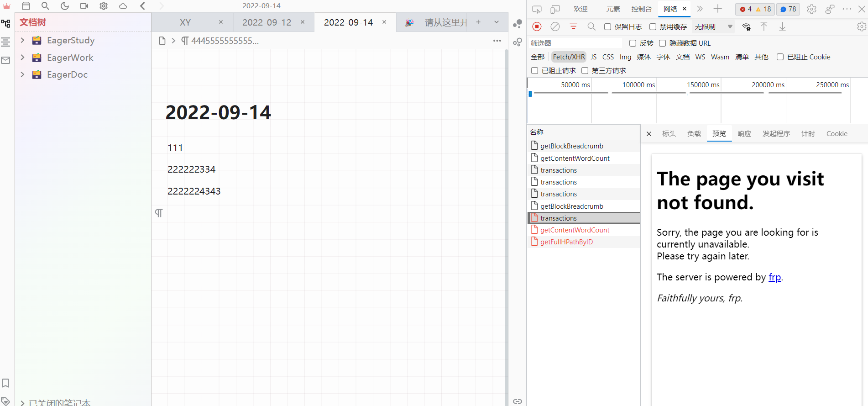
Task: Switch to the 2022-09-12 tab
Action: pyautogui.click(x=267, y=22)
